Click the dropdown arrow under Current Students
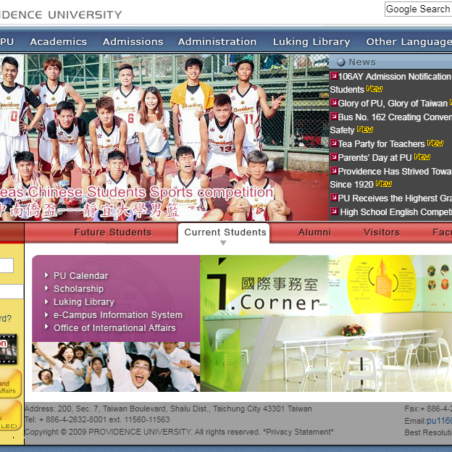Screen dimensions: 452x452 [223, 243]
